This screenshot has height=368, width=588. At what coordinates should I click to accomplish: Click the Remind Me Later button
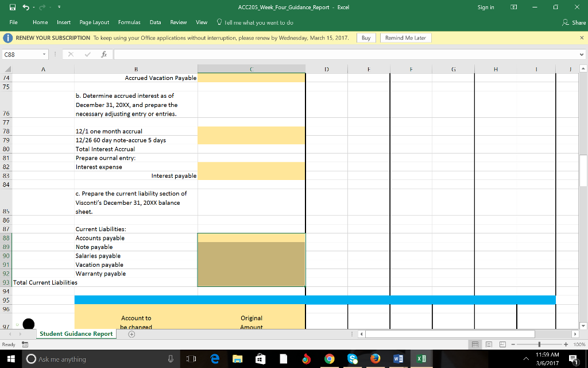pos(405,38)
